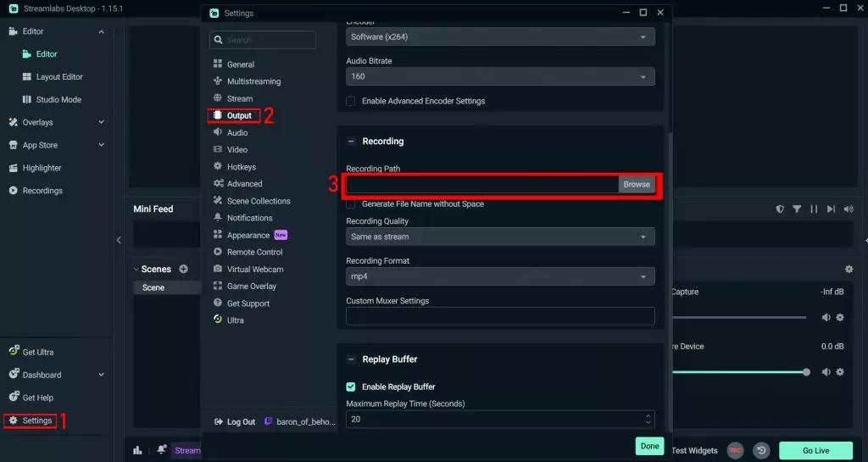Click the Custom Muxer Settings field
The height and width of the screenshot is (462, 868).
[x=500, y=316]
